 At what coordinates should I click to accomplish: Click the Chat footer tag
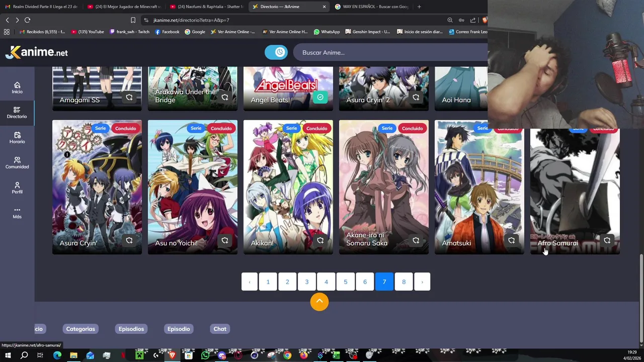click(220, 329)
